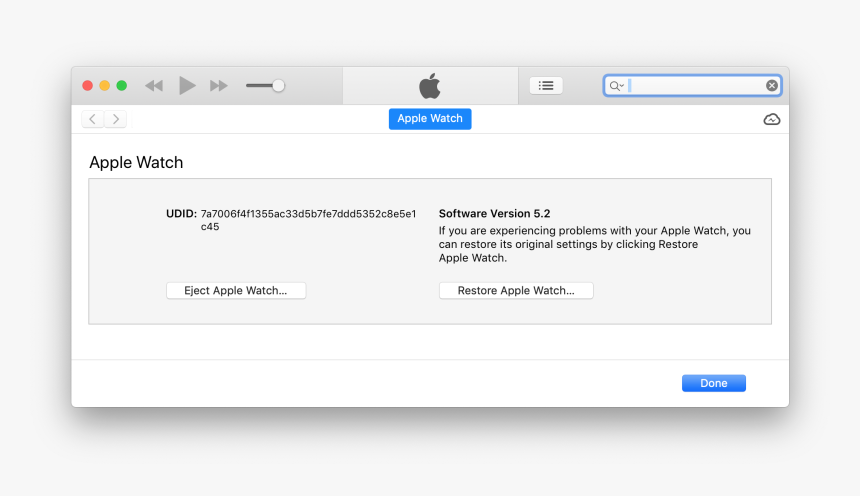The width and height of the screenshot is (860, 496).
Task: Click the Apple logo in the display area
Action: point(430,86)
